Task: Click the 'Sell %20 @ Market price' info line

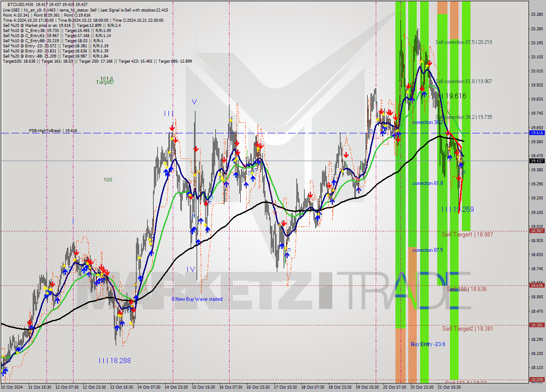Action: pyautogui.click(x=62, y=25)
